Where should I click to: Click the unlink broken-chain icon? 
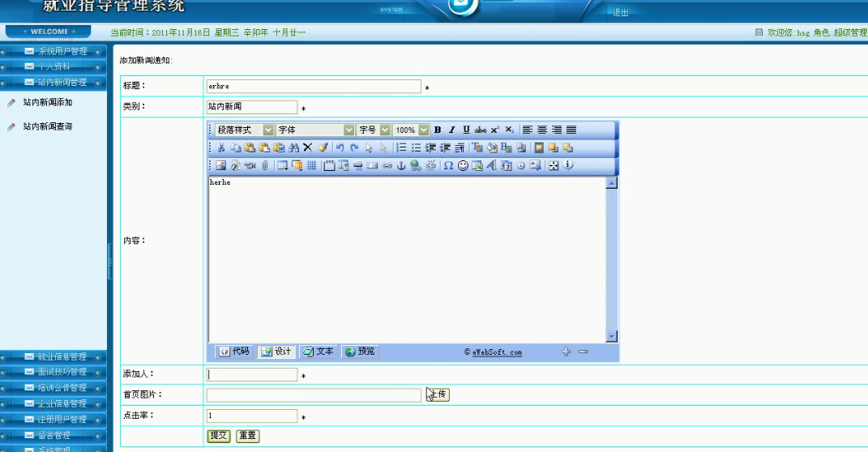pos(430,165)
